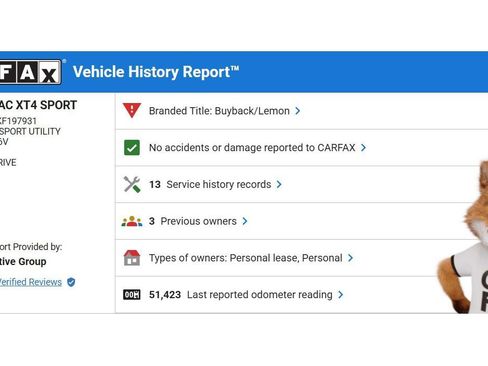Expand chevron beside Service history records
The height and width of the screenshot is (366, 488).
(x=279, y=184)
